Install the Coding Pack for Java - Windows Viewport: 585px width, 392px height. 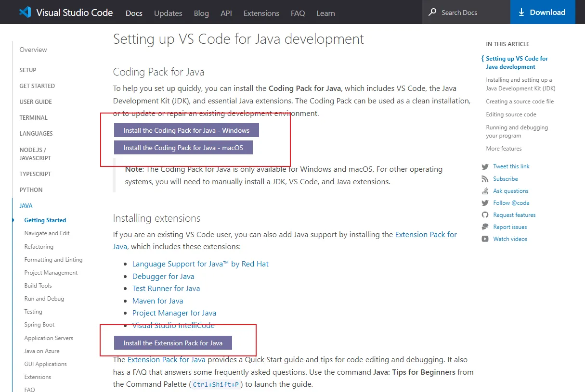pos(186,130)
